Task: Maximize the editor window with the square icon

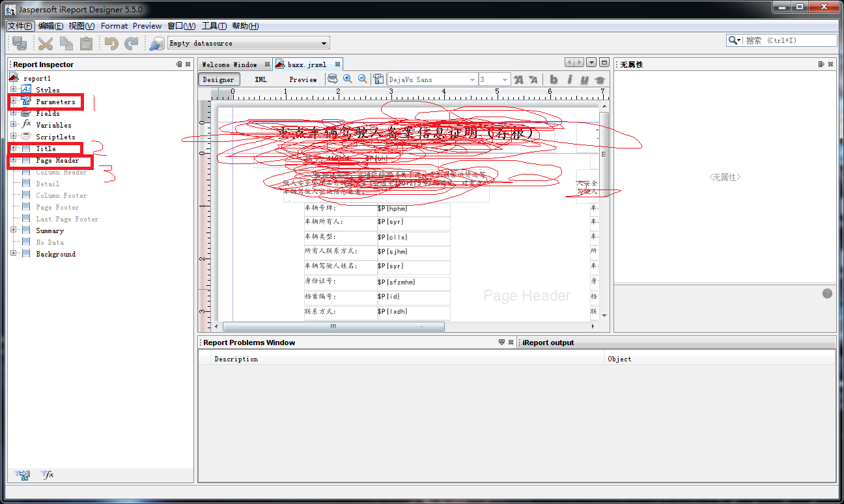Action: (604, 63)
